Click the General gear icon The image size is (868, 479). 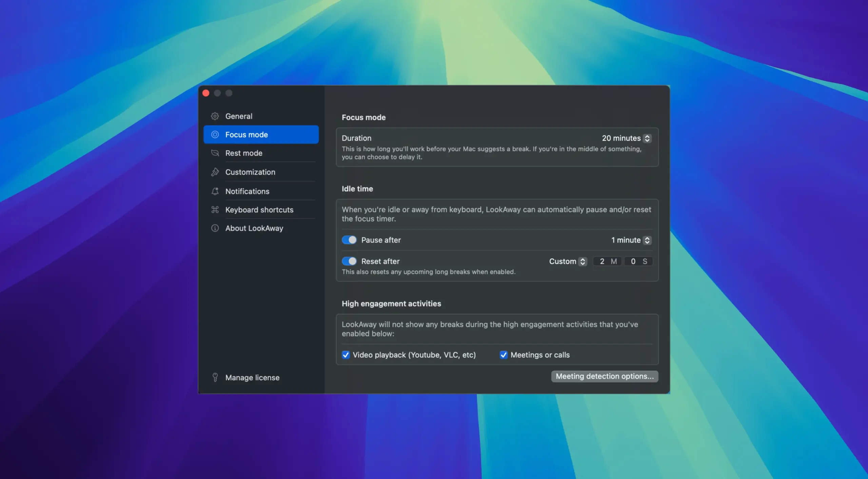(215, 116)
